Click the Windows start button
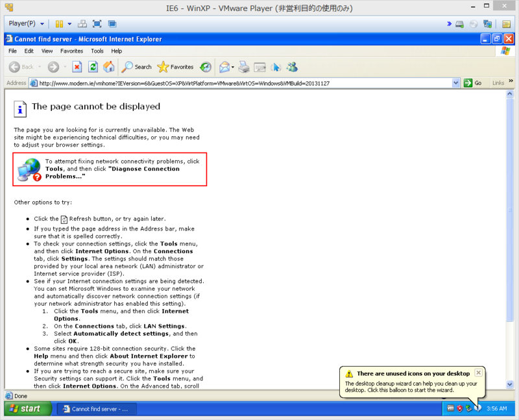 click(x=28, y=409)
